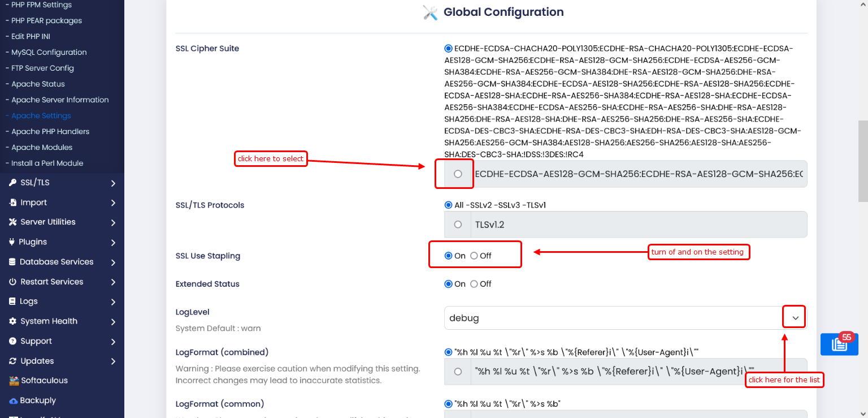The image size is (868, 418).
Task: Open Backuply link in the sidebar
Action: (38, 400)
